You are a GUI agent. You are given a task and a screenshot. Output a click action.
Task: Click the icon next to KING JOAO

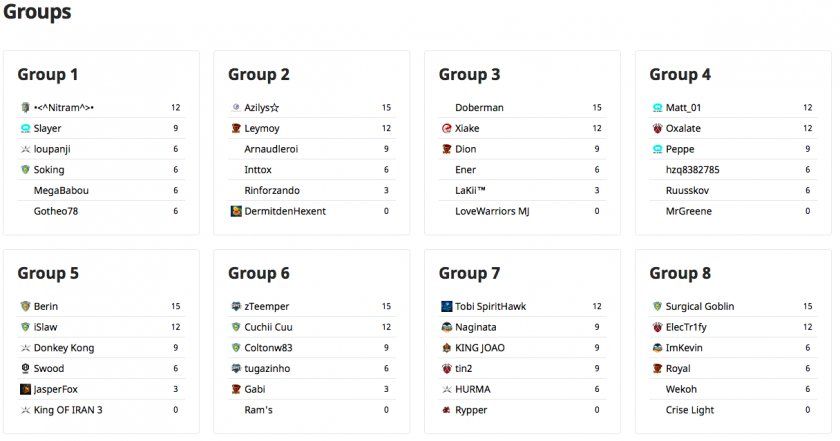coord(447,348)
